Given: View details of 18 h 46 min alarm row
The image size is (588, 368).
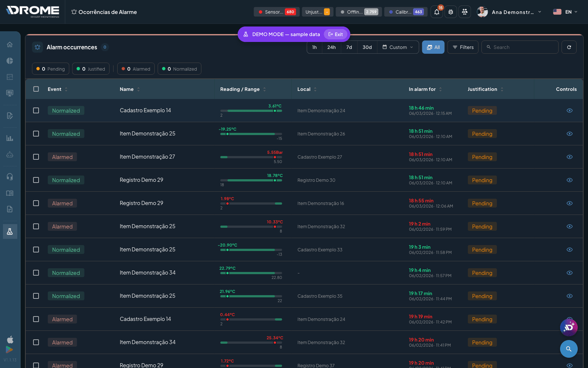Looking at the screenshot, I should [570, 110].
